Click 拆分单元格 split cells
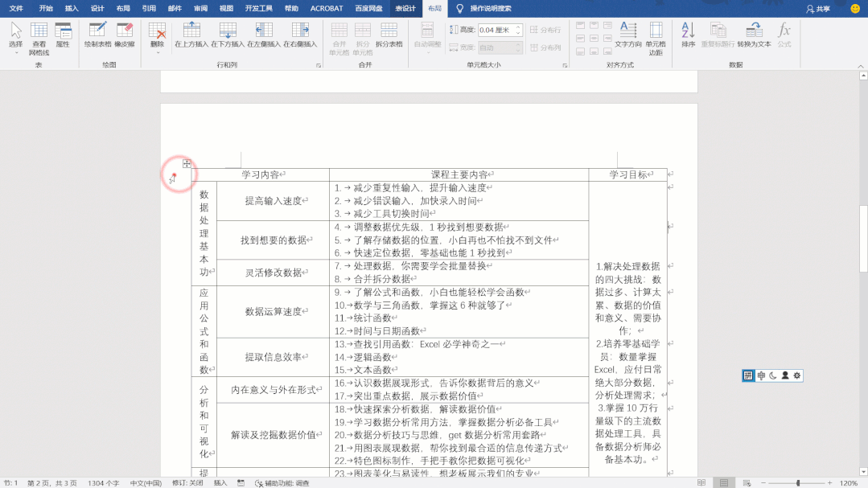 (363, 39)
